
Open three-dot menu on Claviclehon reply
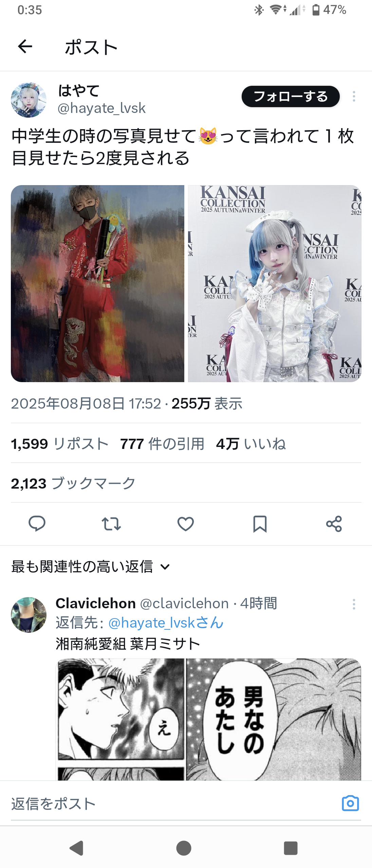click(354, 604)
